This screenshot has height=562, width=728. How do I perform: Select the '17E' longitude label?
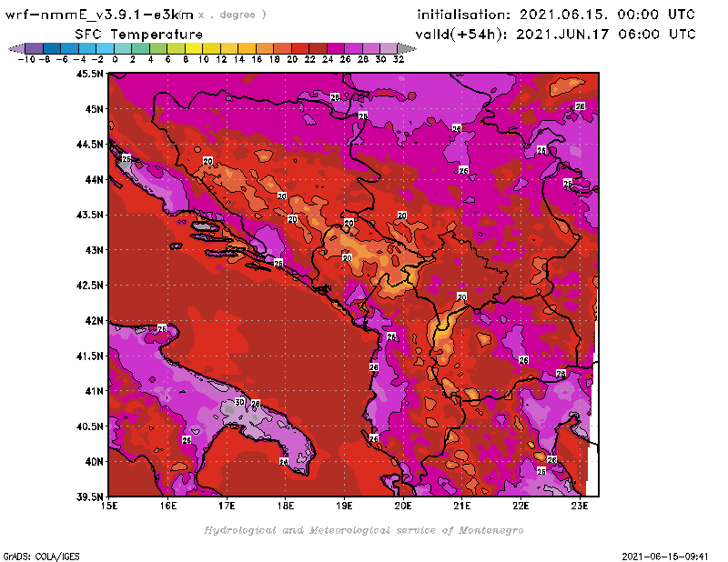(x=227, y=506)
